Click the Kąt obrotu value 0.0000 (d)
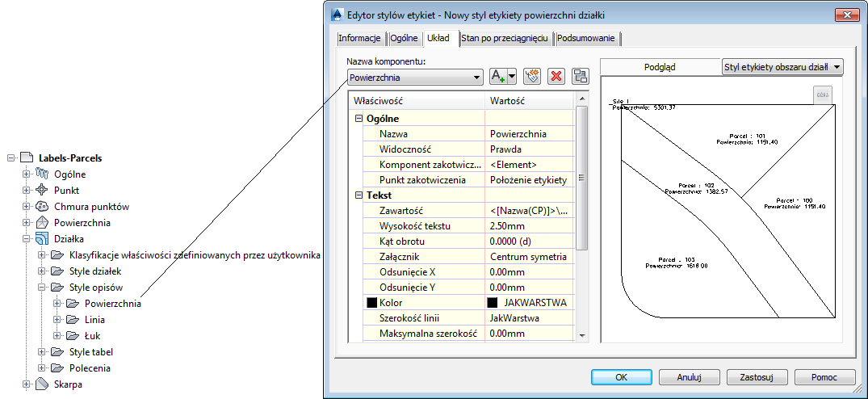 pyautogui.click(x=529, y=241)
